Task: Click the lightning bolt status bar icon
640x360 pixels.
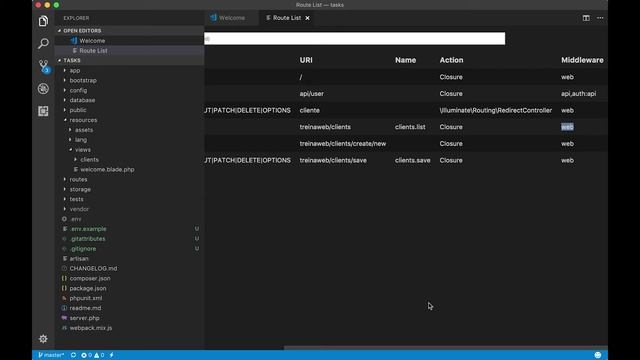Action: point(111,355)
